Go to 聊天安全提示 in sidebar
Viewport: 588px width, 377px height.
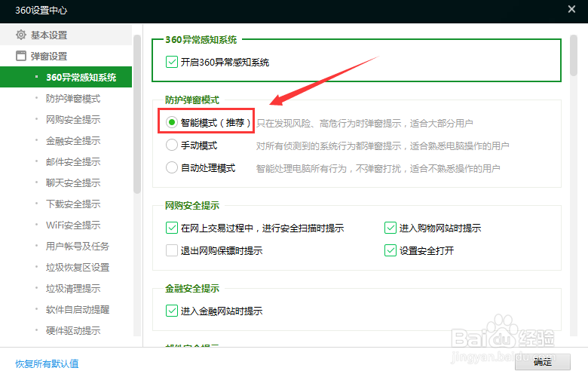click(73, 182)
